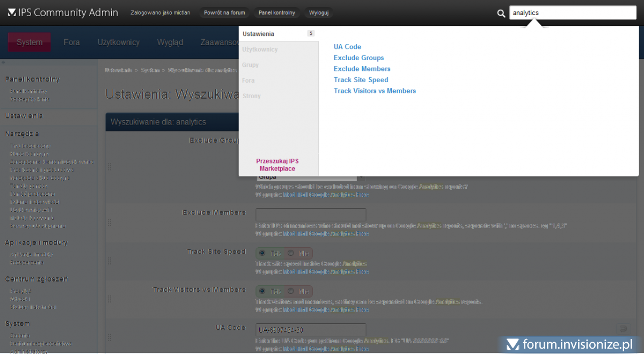Select Tak for Track Site Speed
The image size is (644, 354).
[x=262, y=253]
